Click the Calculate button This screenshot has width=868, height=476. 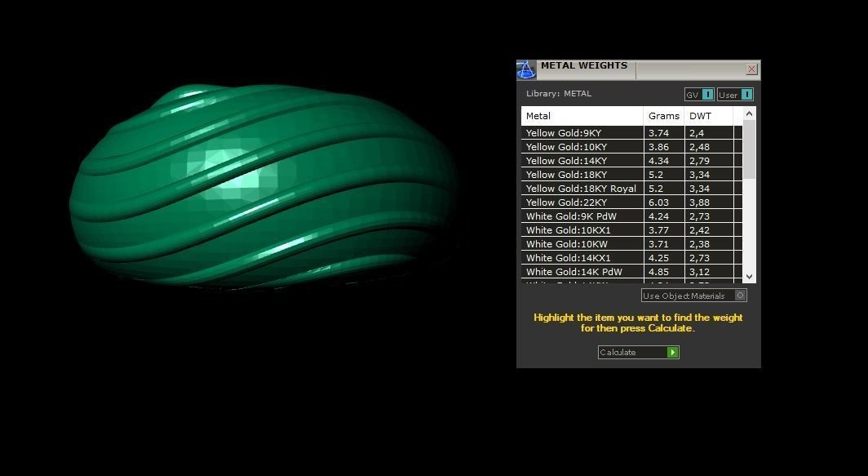638,353
